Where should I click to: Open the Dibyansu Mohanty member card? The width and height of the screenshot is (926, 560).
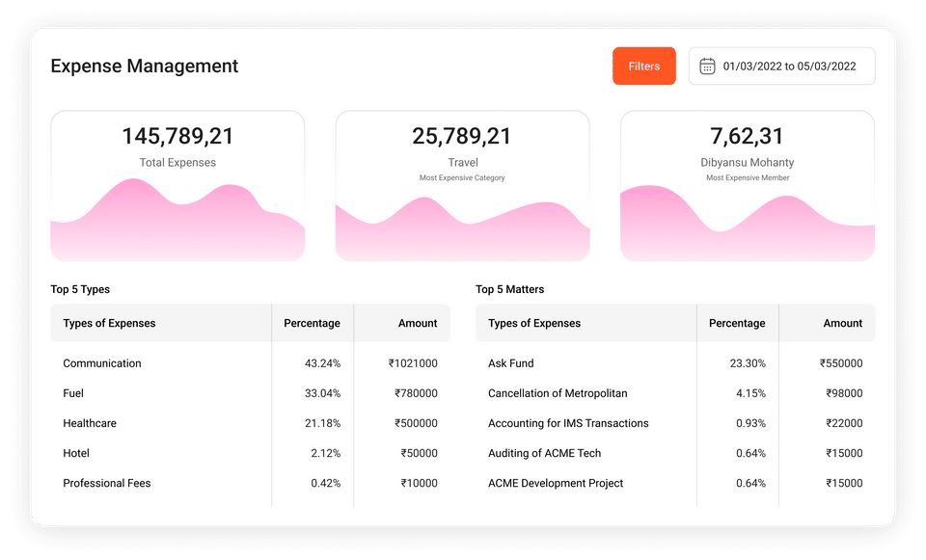pos(747,185)
